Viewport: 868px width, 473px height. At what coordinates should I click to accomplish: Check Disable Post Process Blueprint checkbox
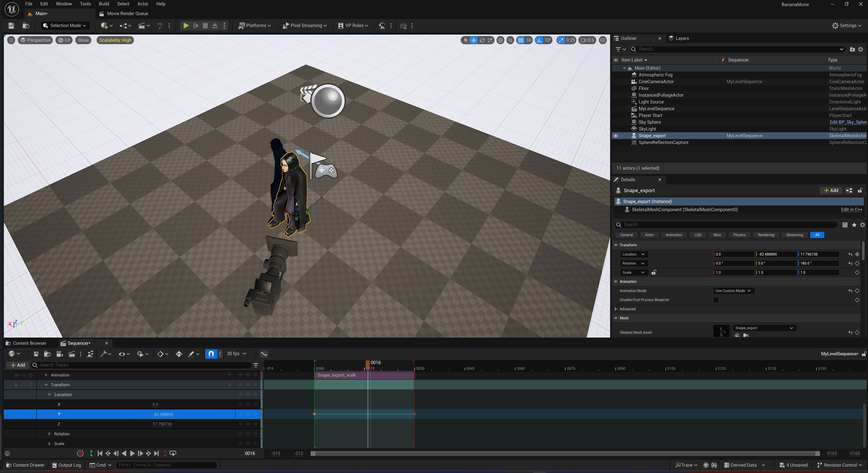coord(716,300)
